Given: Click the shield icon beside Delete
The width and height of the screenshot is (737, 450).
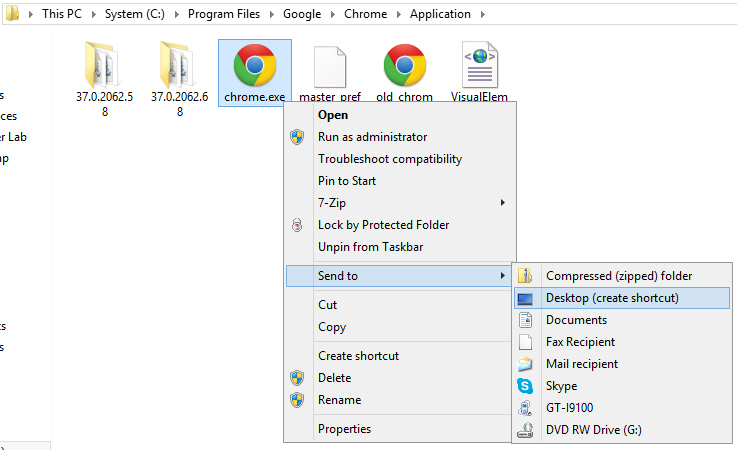Looking at the screenshot, I should pos(297,378).
